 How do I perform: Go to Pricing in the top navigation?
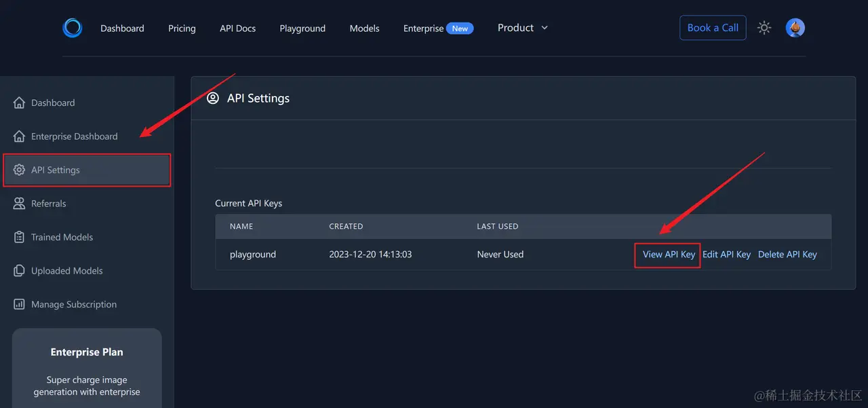182,29
